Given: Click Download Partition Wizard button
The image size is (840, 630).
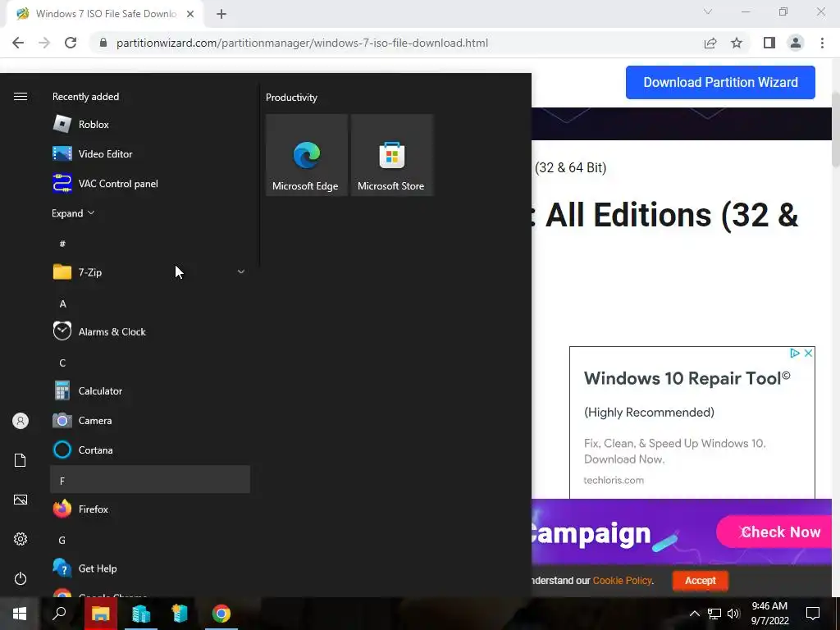Looking at the screenshot, I should [x=720, y=83].
